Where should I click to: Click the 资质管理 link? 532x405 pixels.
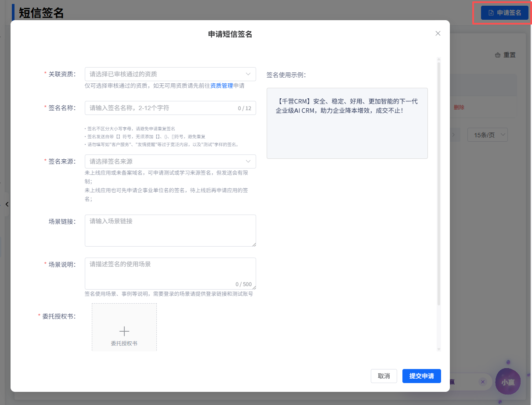point(221,86)
